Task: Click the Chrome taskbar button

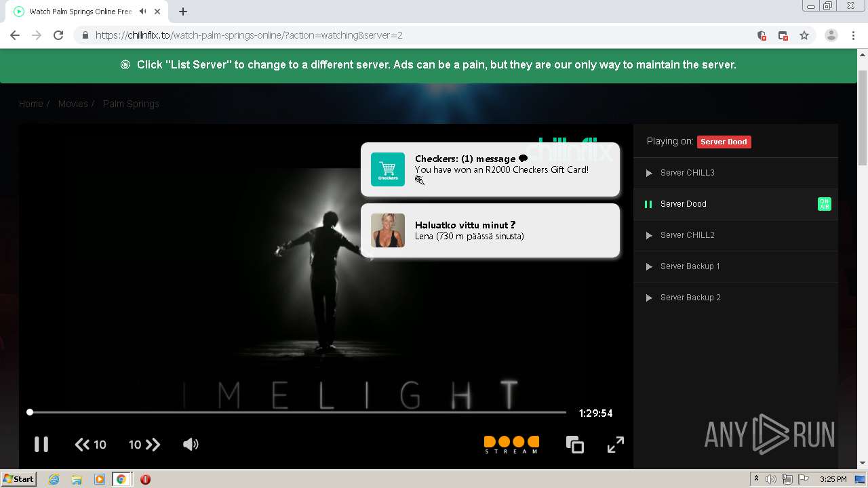Action: click(121, 479)
